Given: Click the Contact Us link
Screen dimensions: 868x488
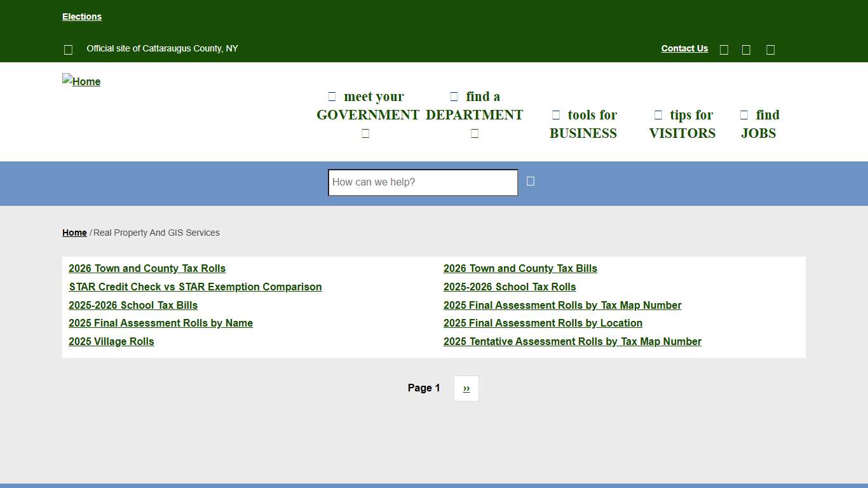Looking at the screenshot, I should click(x=684, y=48).
